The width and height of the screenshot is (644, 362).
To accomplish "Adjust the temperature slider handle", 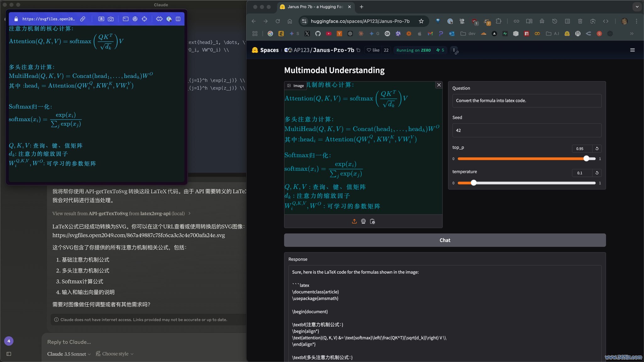I will tap(474, 183).
